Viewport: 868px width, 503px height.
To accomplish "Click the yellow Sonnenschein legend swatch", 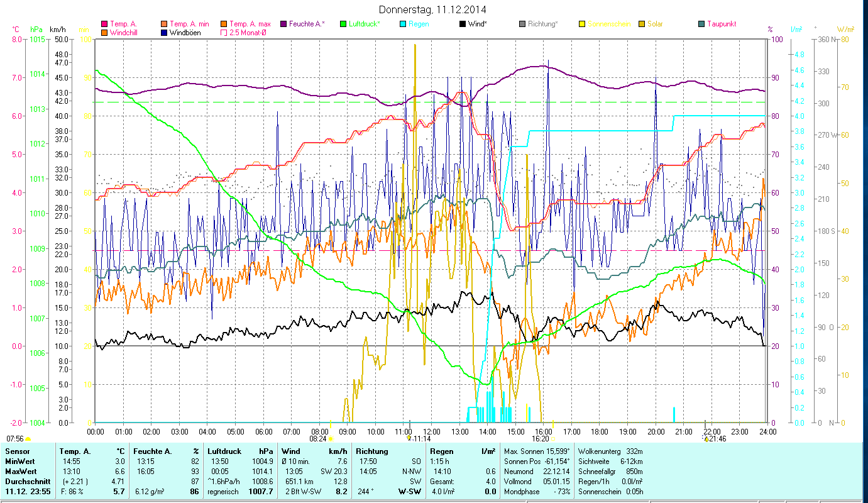I will point(582,24).
